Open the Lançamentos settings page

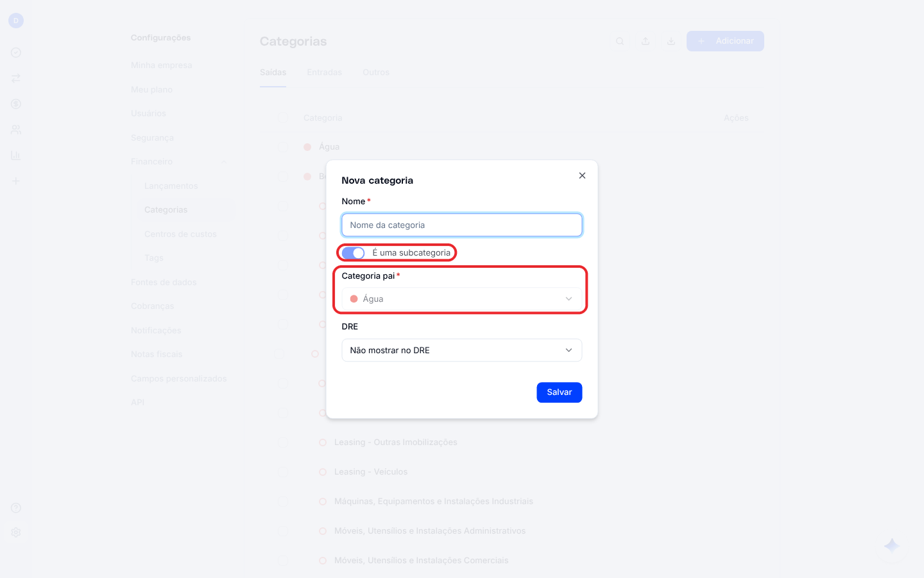(171, 186)
